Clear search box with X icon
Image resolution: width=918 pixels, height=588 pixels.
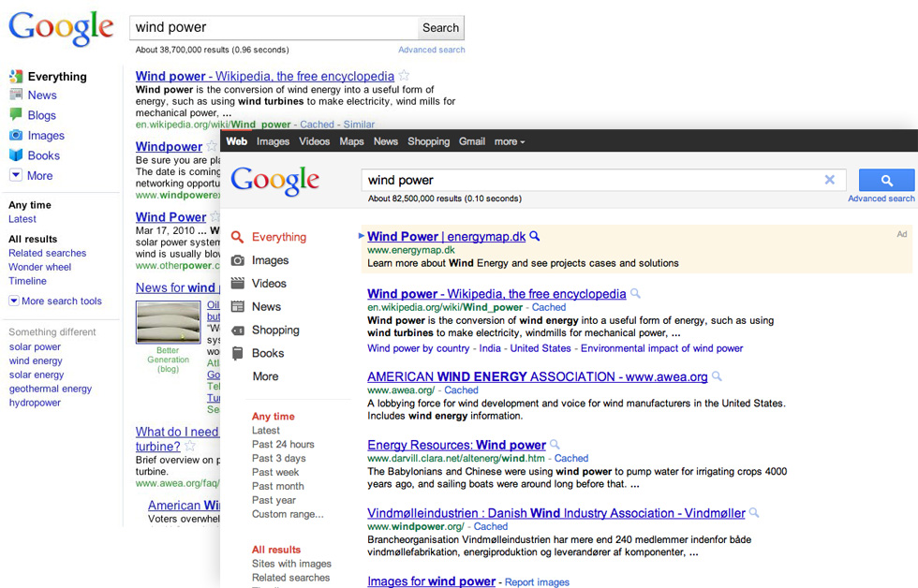pos(829,180)
